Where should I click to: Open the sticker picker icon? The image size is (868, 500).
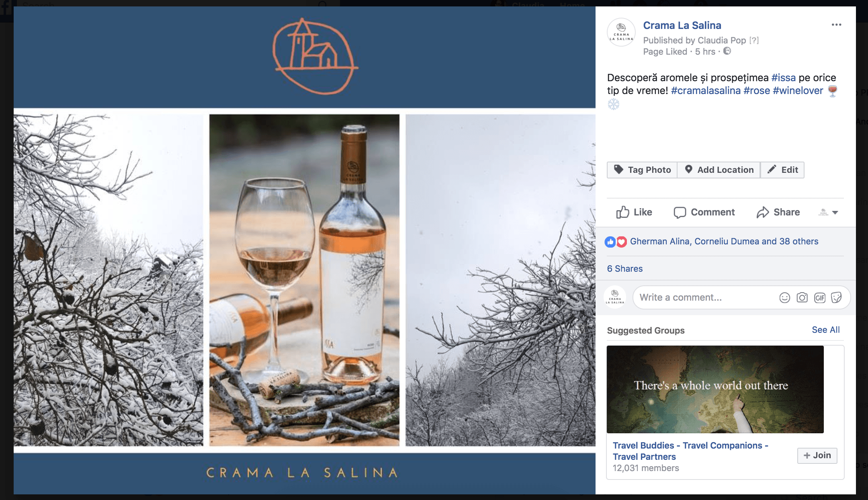click(837, 298)
